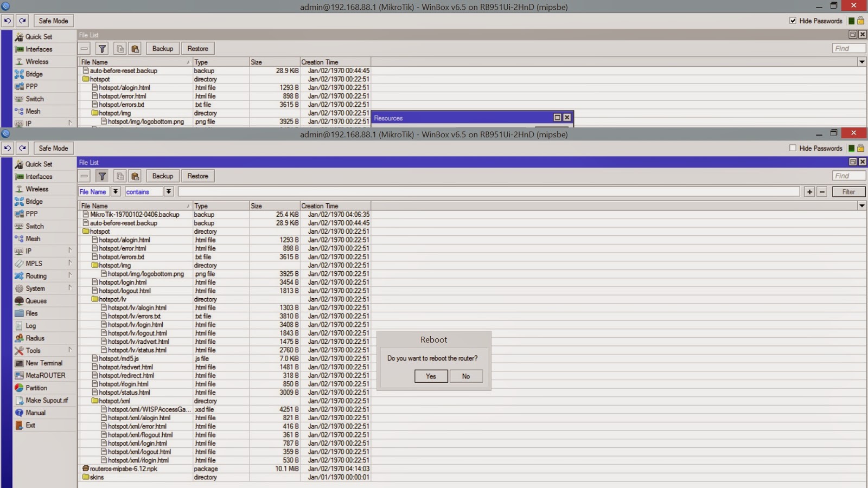Click the filter funnel icon in File List
868x488 pixels.
102,176
